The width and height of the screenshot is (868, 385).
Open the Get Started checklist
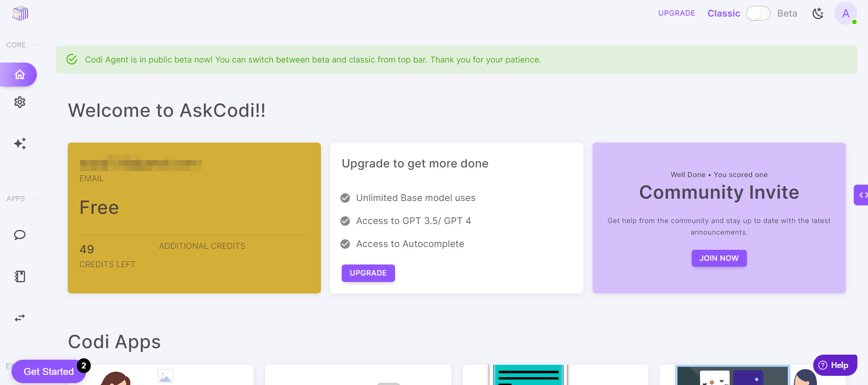(49, 371)
